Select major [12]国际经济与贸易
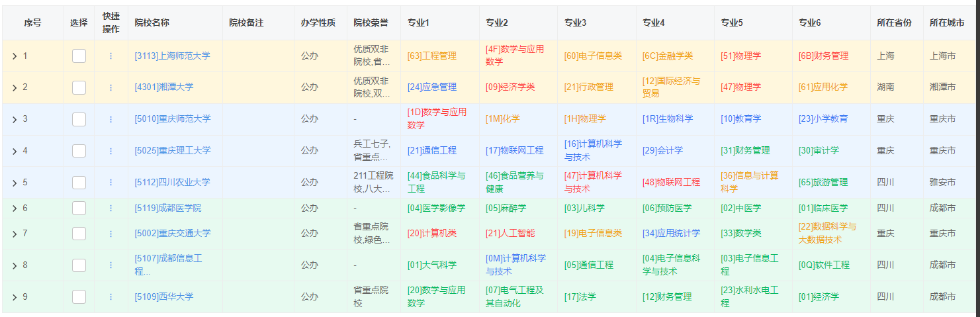Viewport: 980px width, 317px height. click(671, 87)
